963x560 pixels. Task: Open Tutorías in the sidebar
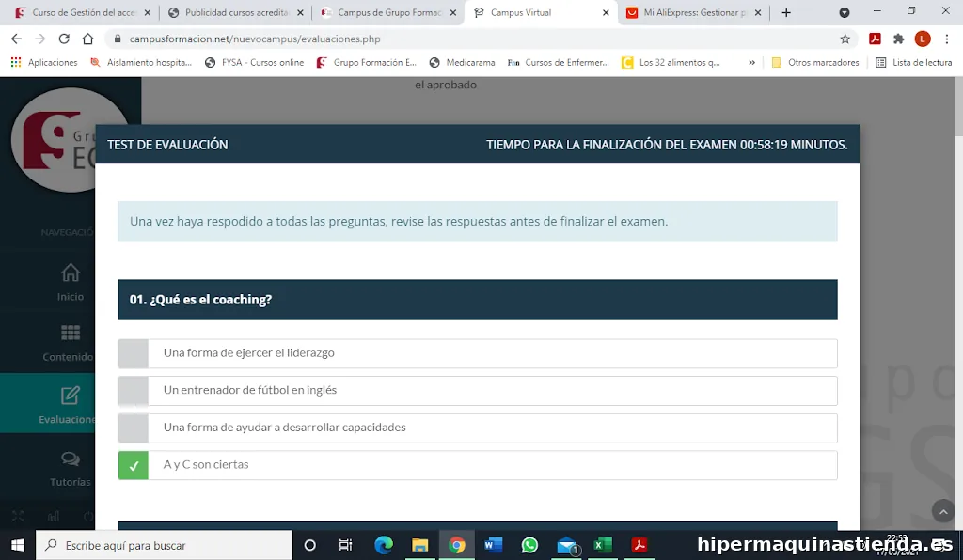pyautogui.click(x=70, y=469)
